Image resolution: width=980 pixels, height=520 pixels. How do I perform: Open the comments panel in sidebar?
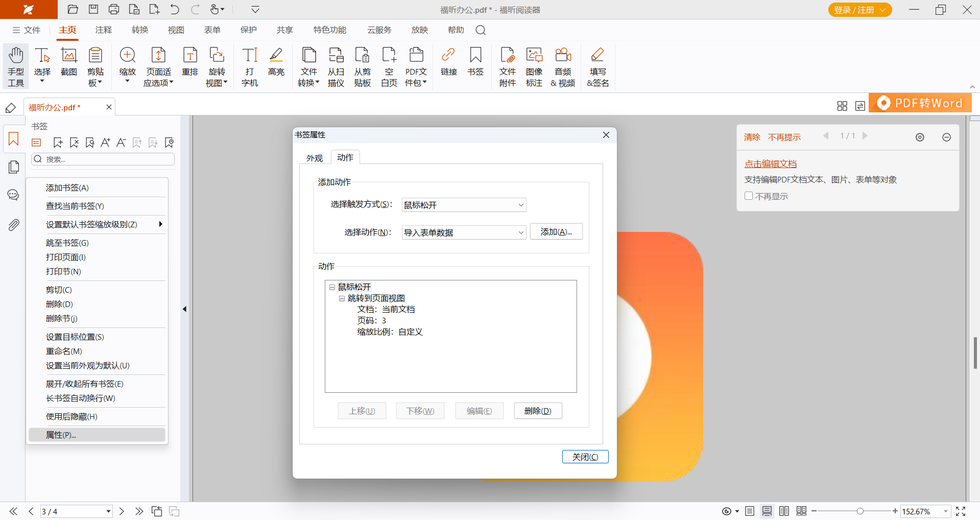[14, 195]
